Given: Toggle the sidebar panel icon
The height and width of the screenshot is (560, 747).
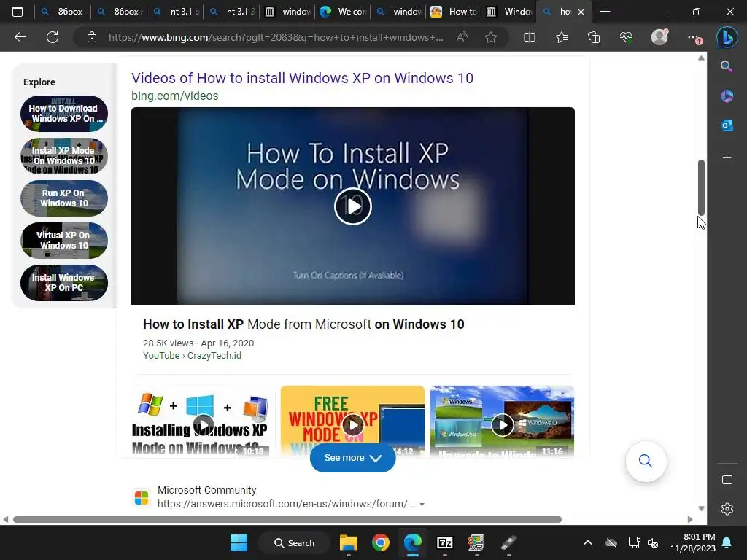Looking at the screenshot, I should (x=727, y=480).
